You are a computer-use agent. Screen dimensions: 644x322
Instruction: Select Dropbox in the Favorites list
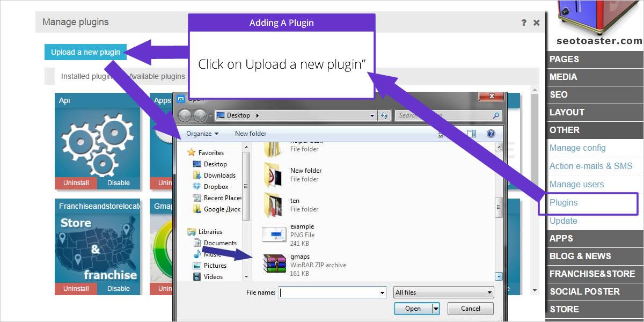click(x=216, y=186)
